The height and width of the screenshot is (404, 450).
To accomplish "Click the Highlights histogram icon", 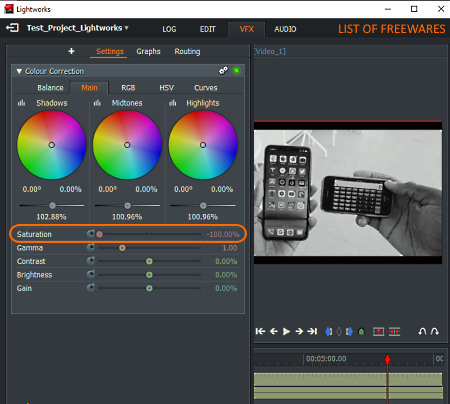I will (172, 103).
